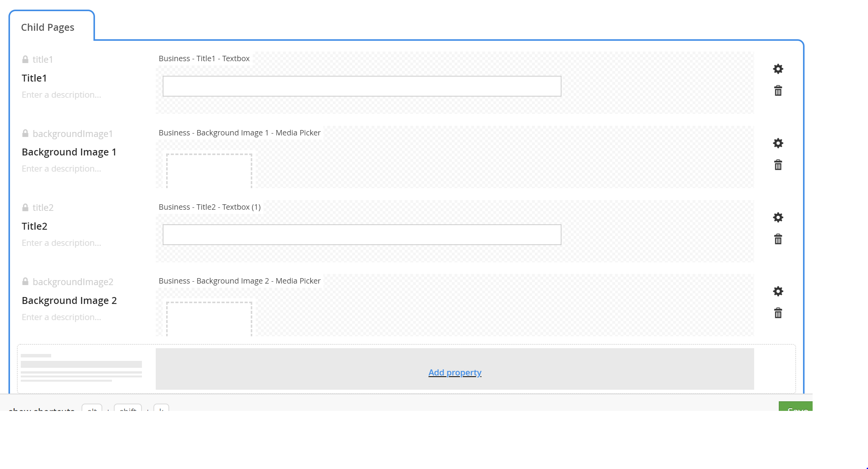Open settings gear for Background Image 1
Viewport: 868px width, 469px height.
778,143
